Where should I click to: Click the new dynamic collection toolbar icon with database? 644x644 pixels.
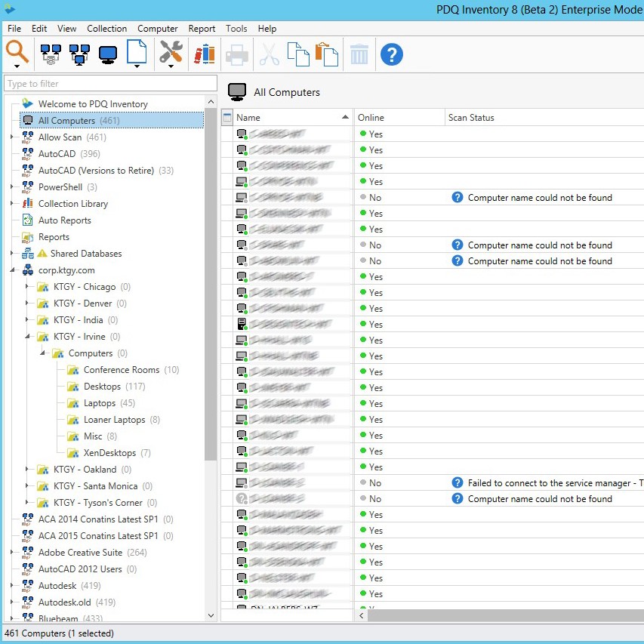(x=51, y=54)
